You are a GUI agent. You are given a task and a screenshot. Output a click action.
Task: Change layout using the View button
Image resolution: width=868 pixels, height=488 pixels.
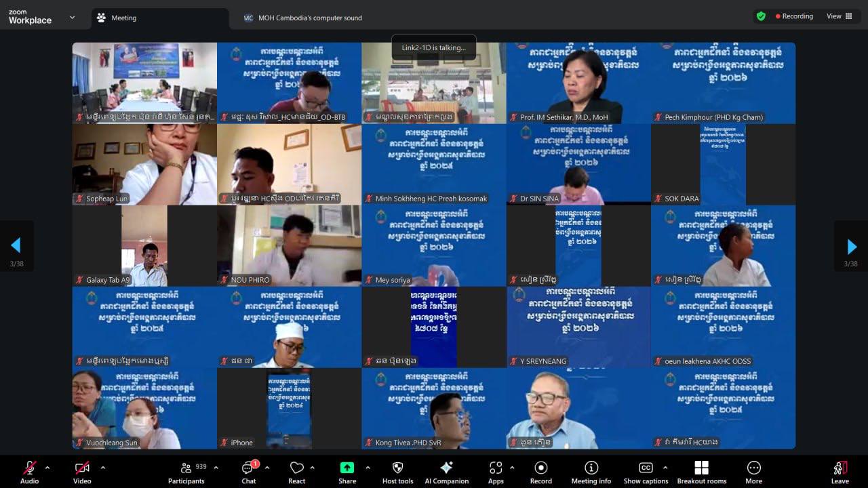pyautogui.click(x=839, y=16)
